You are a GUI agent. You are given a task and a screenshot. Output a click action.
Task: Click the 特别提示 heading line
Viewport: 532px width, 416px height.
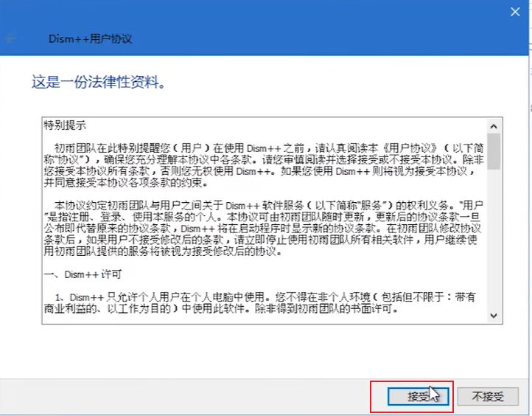65,124
